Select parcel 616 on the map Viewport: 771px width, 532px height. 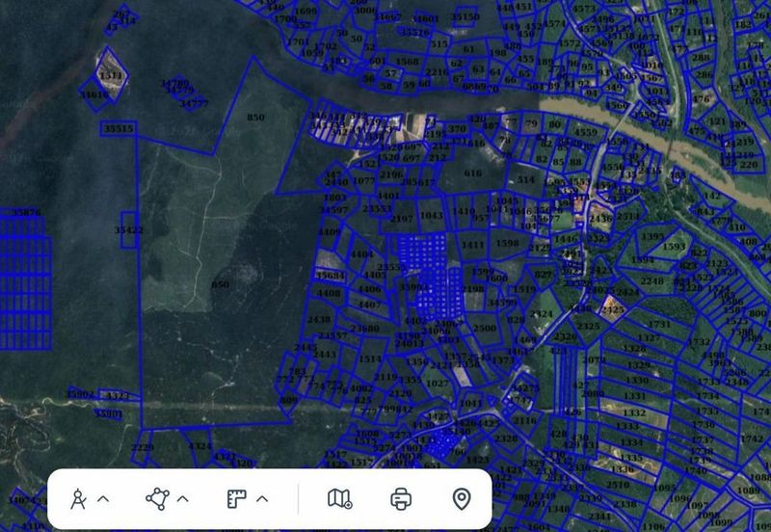pyautogui.click(x=472, y=173)
